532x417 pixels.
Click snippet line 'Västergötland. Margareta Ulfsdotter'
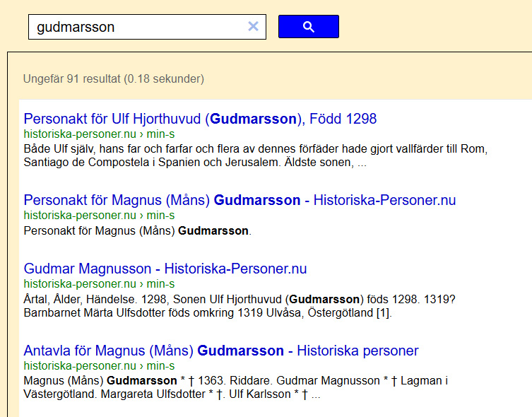(172, 394)
